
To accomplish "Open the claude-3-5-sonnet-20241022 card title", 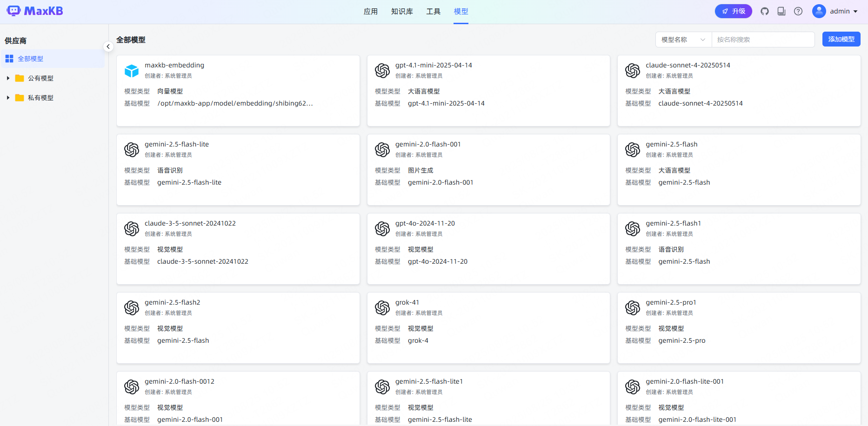I will coord(190,223).
